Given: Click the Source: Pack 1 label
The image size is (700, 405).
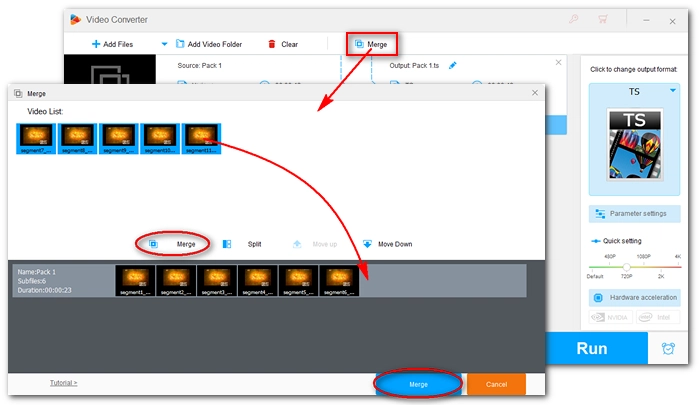Looking at the screenshot, I should pyautogui.click(x=200, y=66).
